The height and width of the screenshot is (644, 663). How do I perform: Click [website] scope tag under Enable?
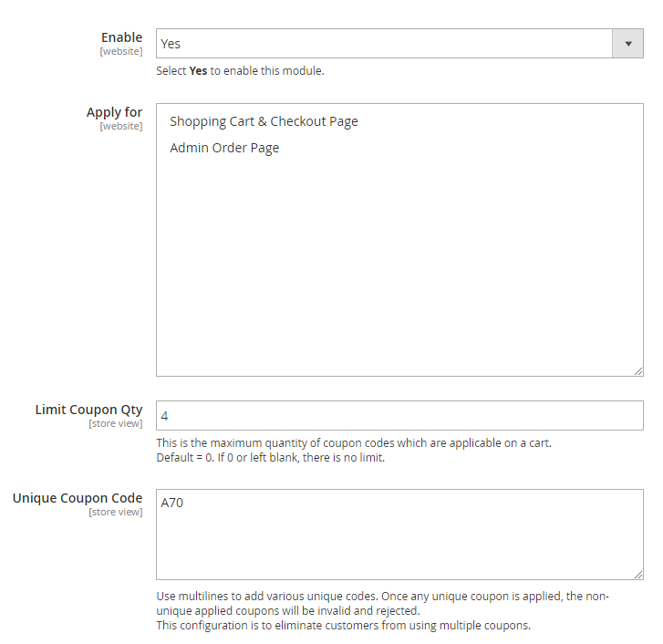[x=120, y=52]
